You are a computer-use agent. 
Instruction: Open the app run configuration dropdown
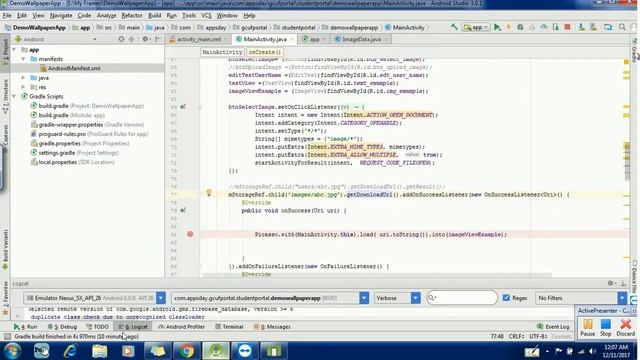pyautogui.click(x=476, y=27)
